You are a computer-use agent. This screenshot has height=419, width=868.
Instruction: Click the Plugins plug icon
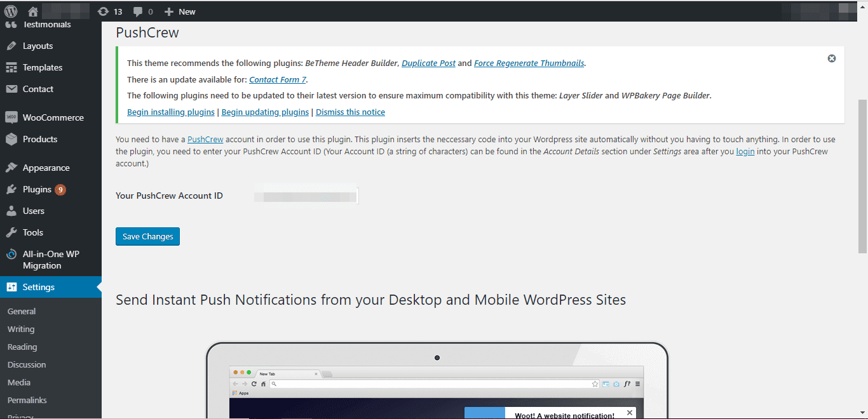[x=11, y=189]
